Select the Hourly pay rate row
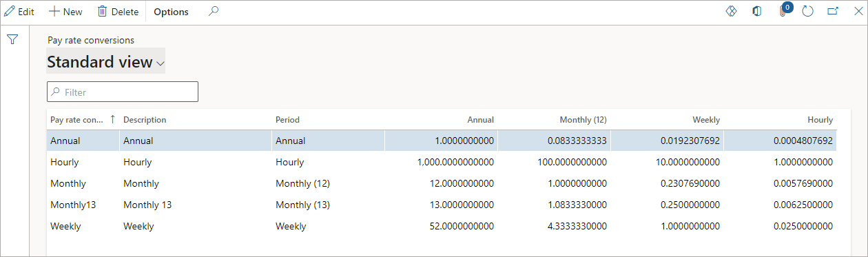This screenshot has width=868, height=257. pyautogui.click(x=442, y=162)
